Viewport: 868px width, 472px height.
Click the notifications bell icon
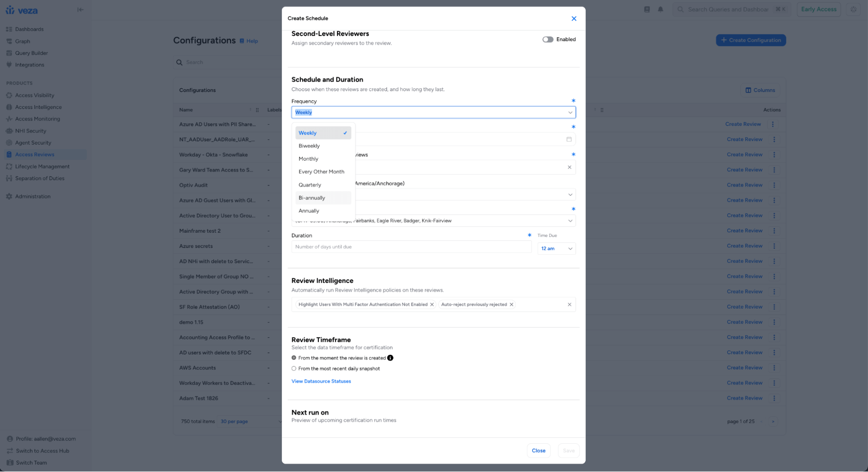tap(660, 9)
